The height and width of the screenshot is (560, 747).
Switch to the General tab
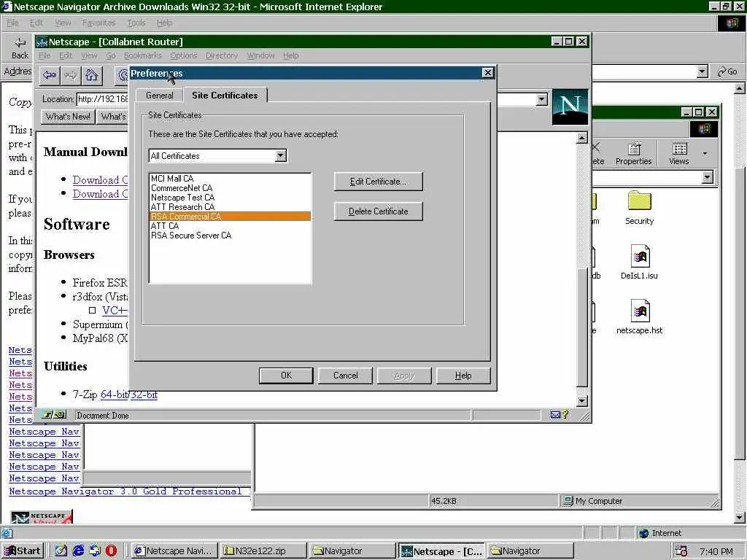tap(160, 96)
